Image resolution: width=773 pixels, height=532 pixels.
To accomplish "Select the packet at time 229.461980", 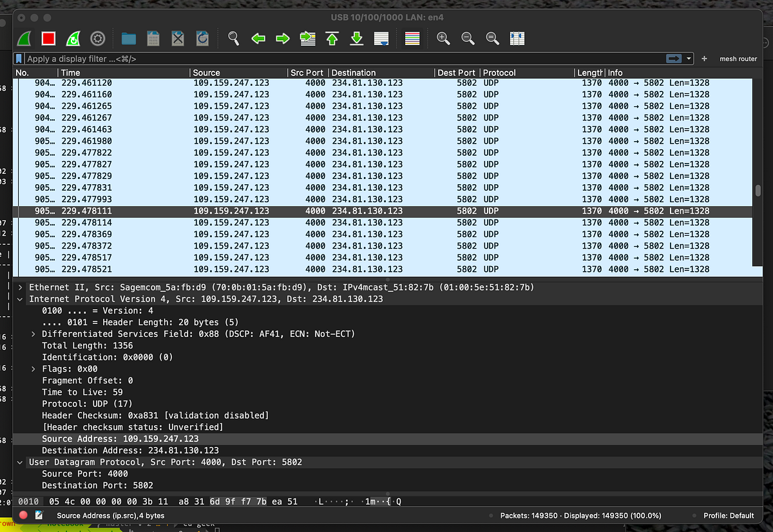I will pyautogui.click(x=383, y=141).
